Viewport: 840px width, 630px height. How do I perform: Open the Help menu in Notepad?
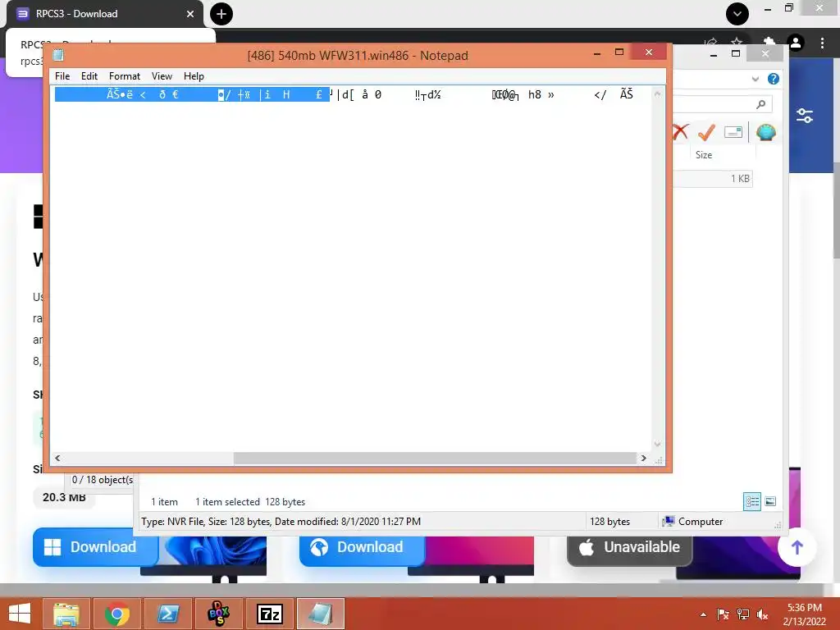194,76
